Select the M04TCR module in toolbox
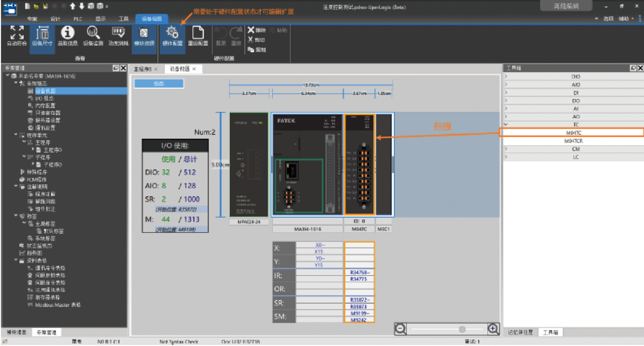This screenshot has width=644, height=346. [x=573, y=141]
